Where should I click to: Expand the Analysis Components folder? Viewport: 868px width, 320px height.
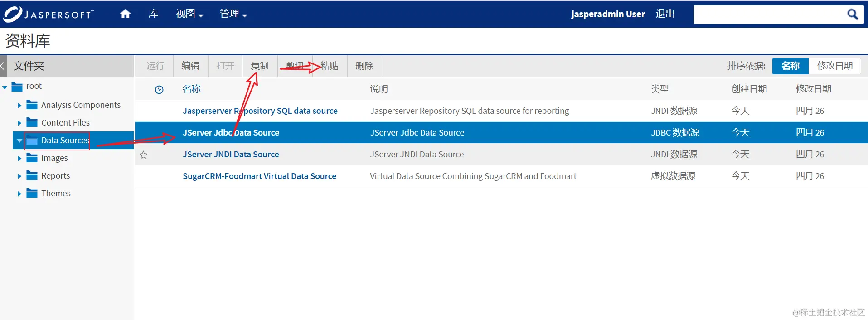click(x=19, y=105)
